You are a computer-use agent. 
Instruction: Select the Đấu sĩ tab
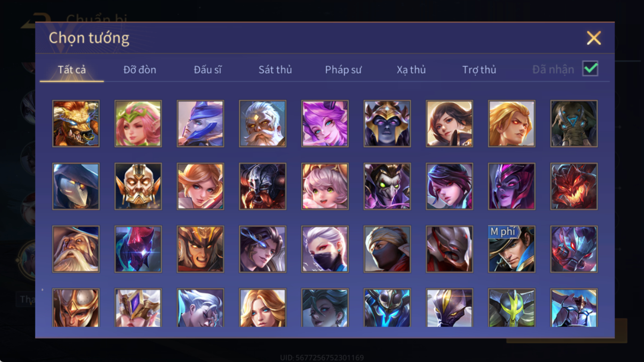(x=207, y=70)
